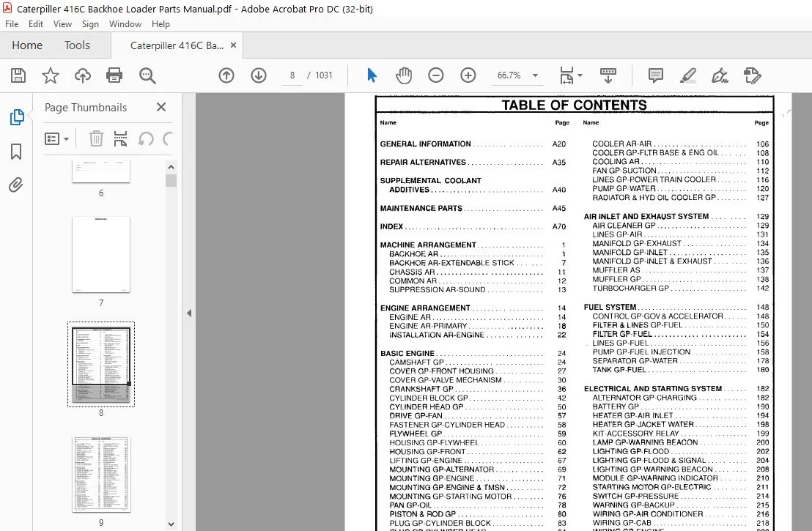This screenshot has width=812, height=531.
Task: Zoom in with plus icon
Action: point(468,75)
